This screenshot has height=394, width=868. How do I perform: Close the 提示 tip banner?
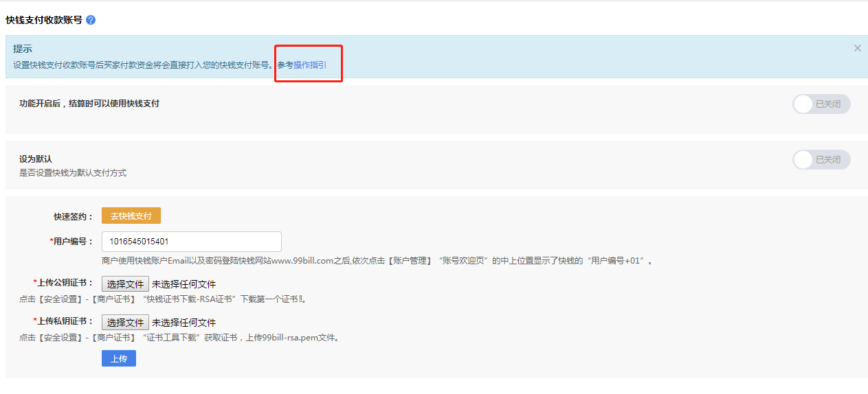click(857, 48)
